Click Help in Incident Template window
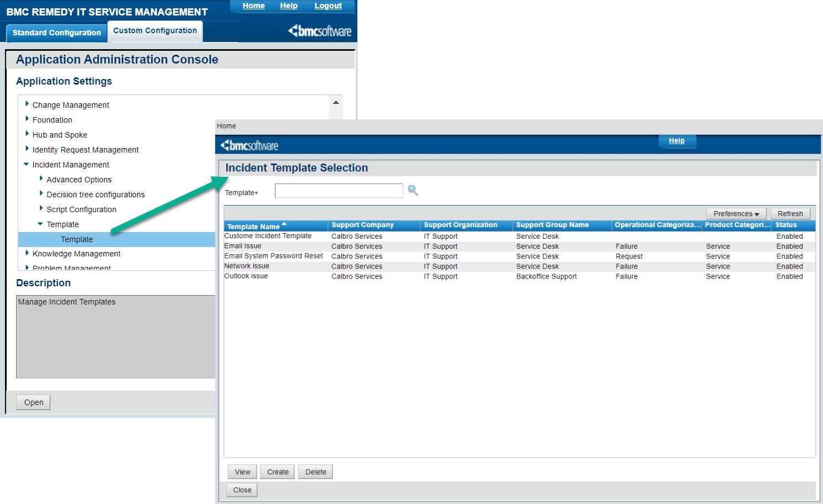The image size is (823, 504). coord(677,141)
